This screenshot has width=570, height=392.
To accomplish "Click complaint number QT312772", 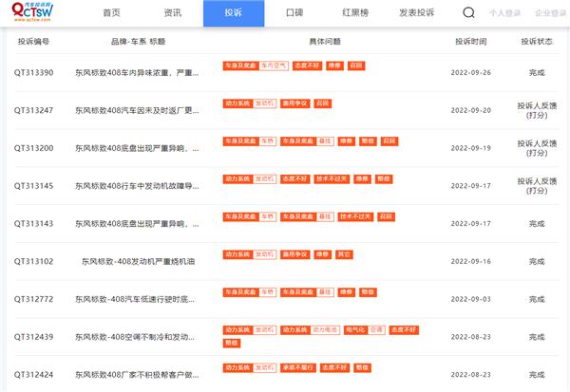I will pos(34,299).
